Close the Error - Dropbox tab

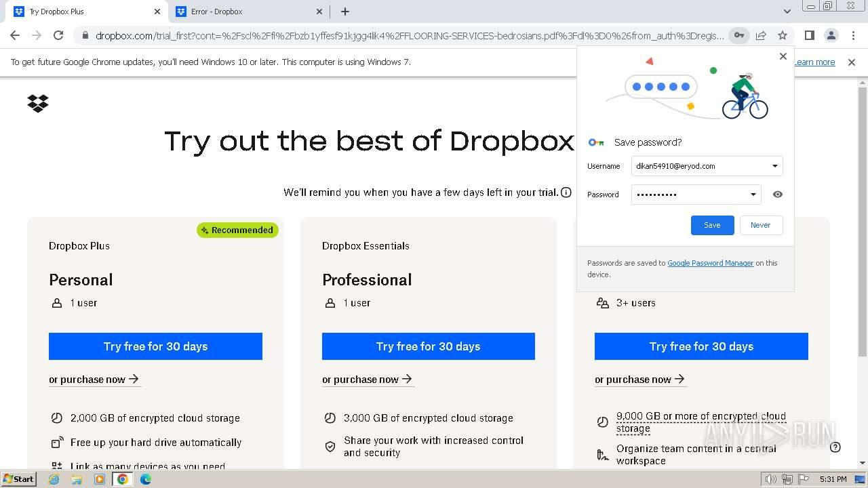pyautogui.click(x=320, y=12)
